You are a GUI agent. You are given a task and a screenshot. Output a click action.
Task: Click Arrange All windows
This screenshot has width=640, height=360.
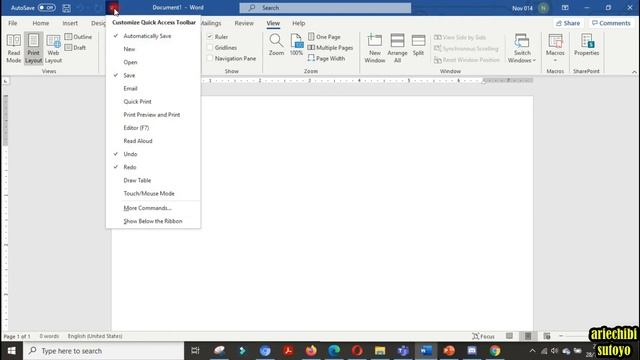397,49
